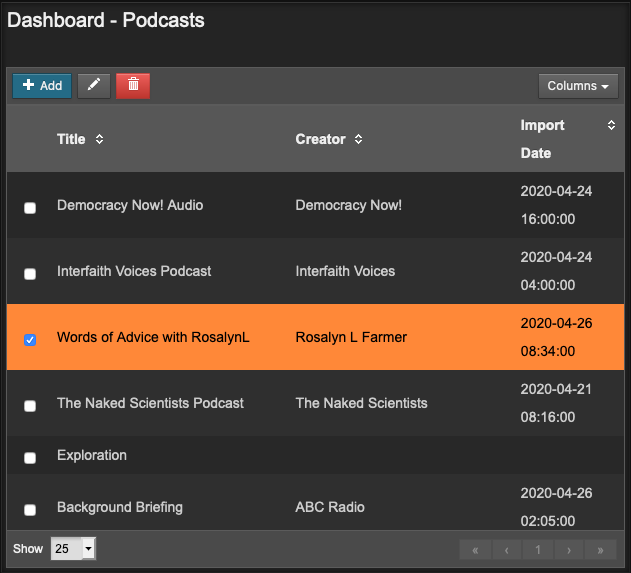Open the Columns dropdown
The height and width of the screenshot is (573, 631).
pos(578,86)
